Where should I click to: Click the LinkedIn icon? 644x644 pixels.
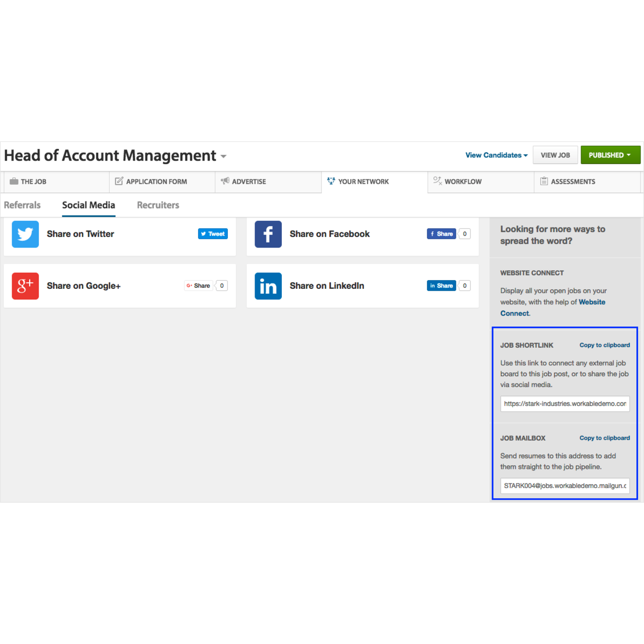268,286
